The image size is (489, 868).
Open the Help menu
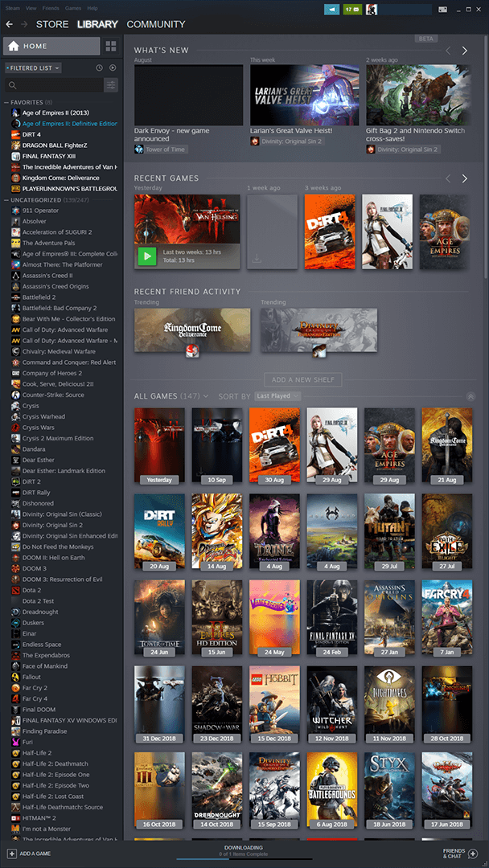point(92,8)
